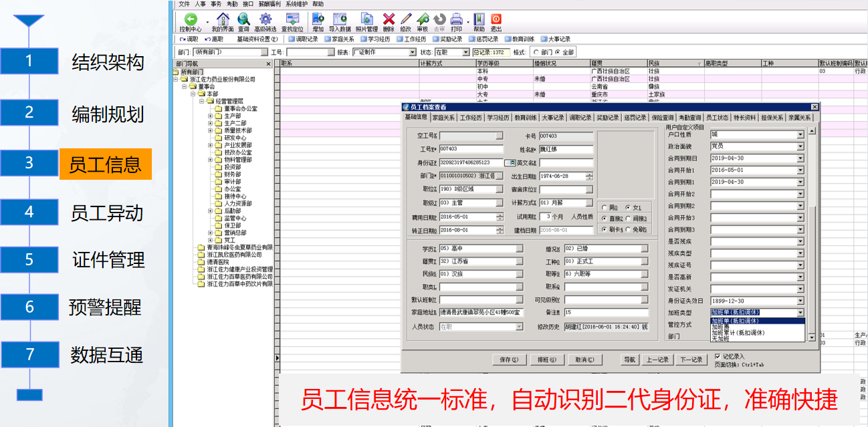Click the red 删除 delete icon
868x427 pixels.
point(389,21)
